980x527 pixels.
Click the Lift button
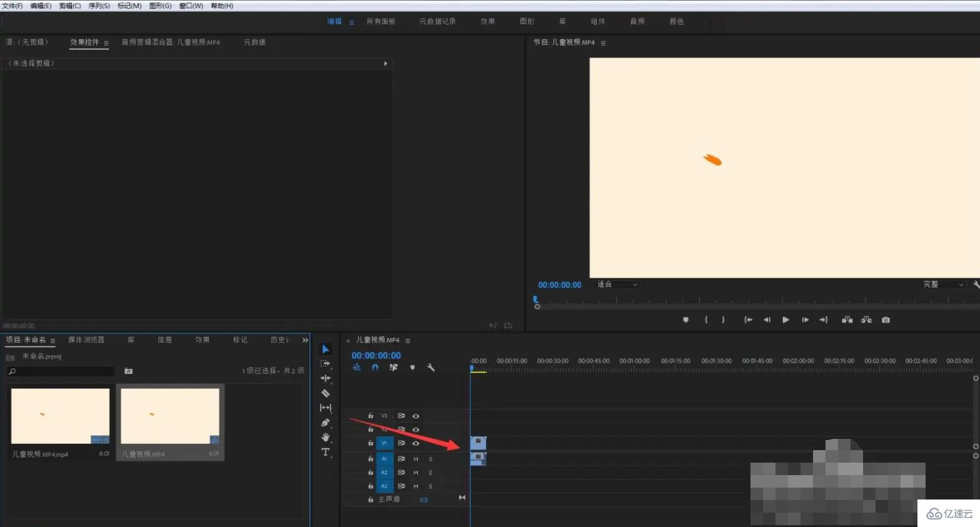(x=847, y=319)
